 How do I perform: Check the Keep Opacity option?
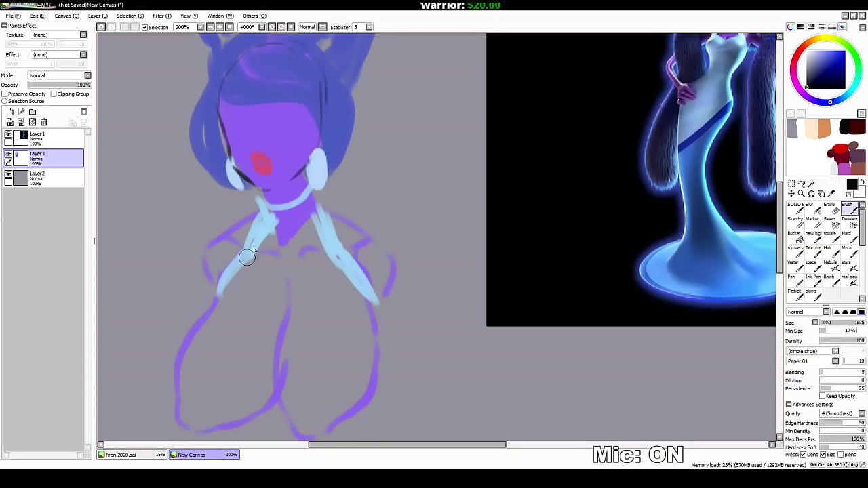tap(822, 396)
